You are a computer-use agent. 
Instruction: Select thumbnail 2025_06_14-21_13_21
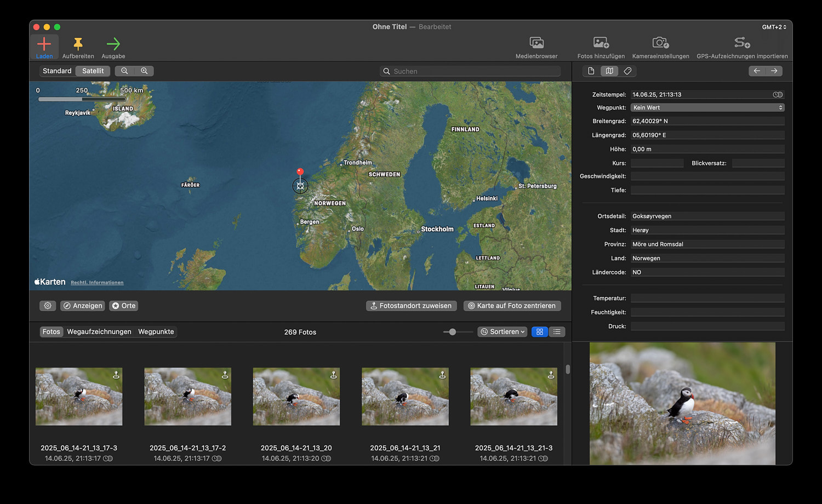pyautogui.click(x=405, y=397)
